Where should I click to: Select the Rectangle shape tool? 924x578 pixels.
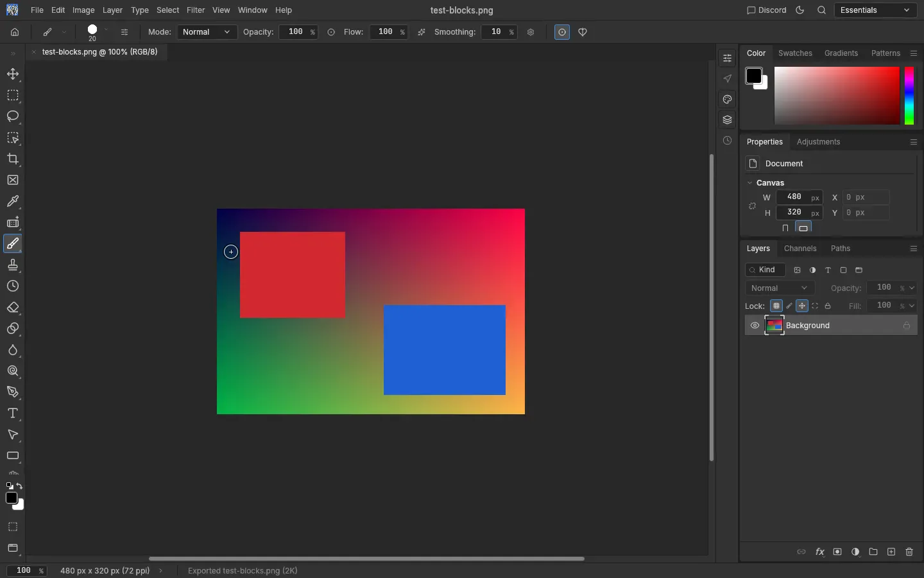13,455
